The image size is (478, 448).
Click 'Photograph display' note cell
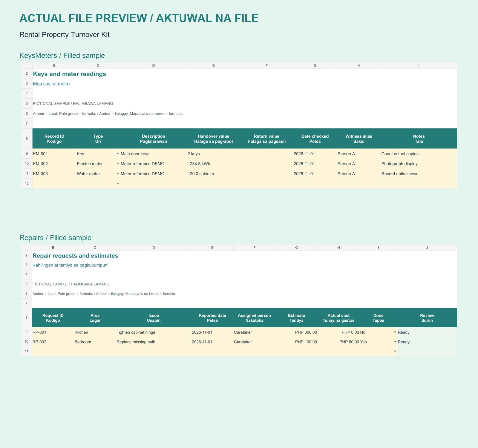click(x=419, y=164)
